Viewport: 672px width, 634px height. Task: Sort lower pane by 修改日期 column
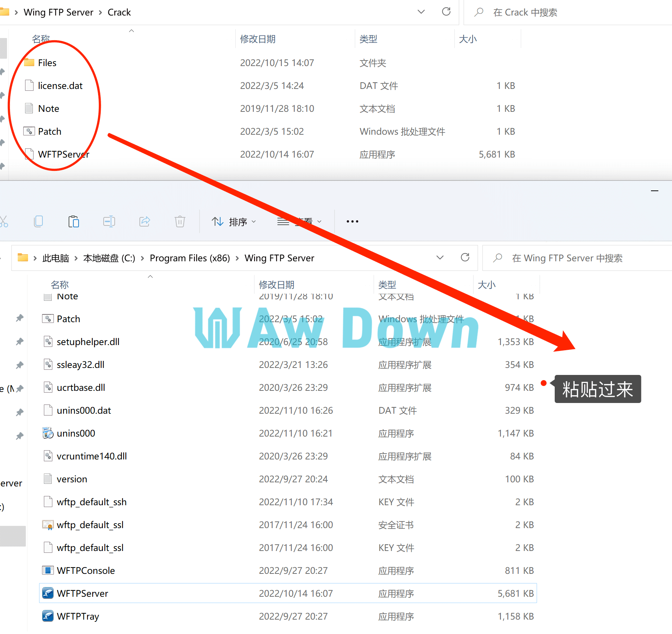(277, 285)
